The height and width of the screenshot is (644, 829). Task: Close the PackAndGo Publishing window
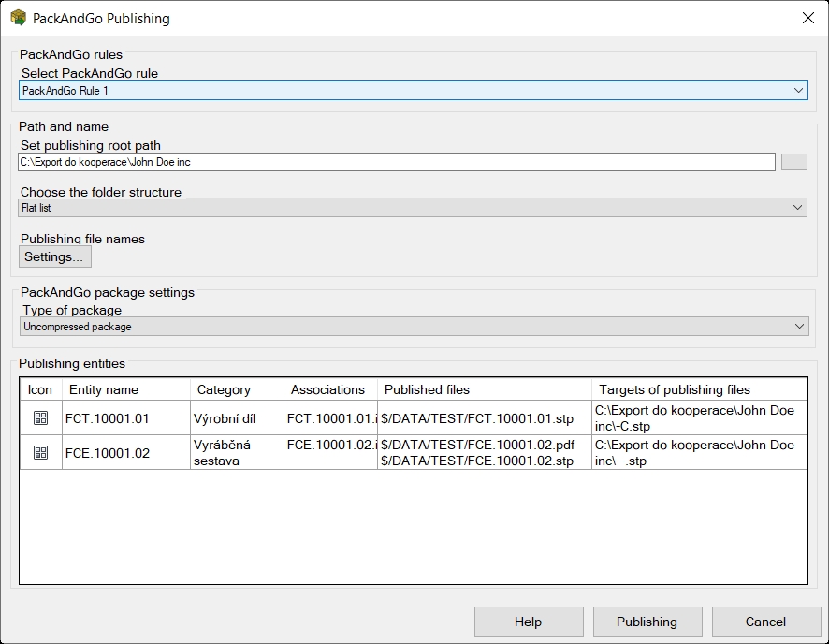tap(807, 18)
